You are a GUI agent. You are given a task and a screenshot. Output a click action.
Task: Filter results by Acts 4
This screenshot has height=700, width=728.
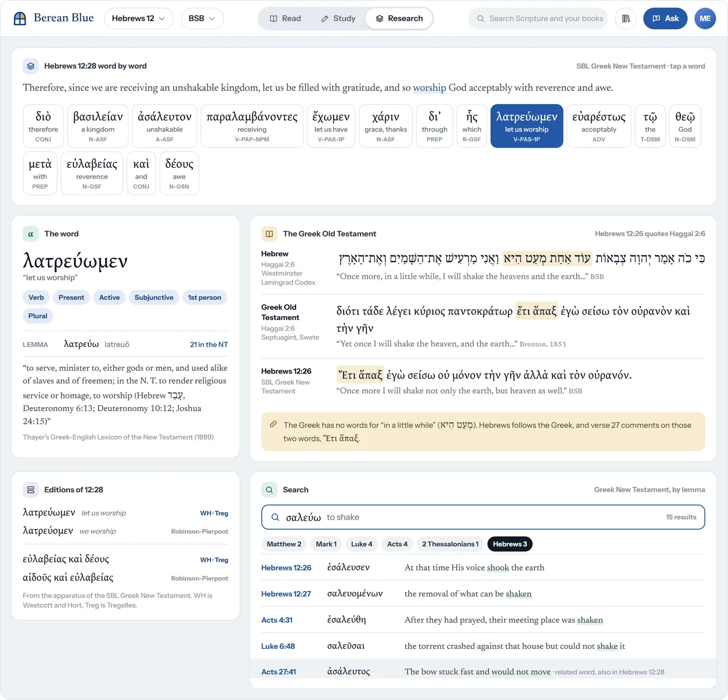397,544
